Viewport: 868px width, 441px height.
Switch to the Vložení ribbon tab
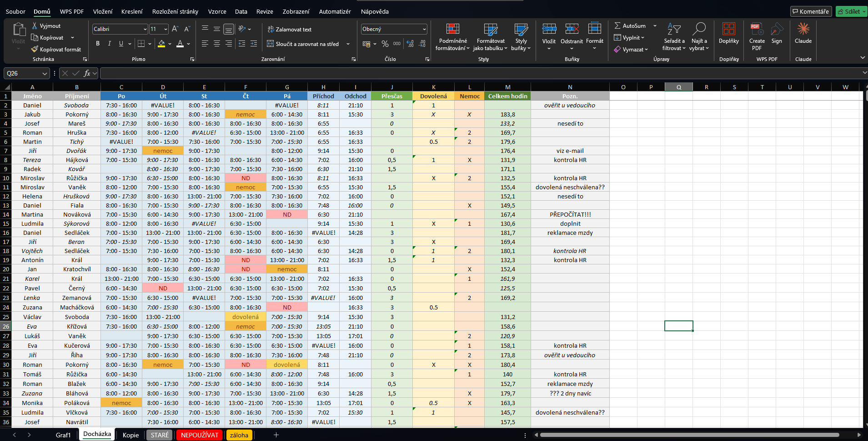pos(103,11)
